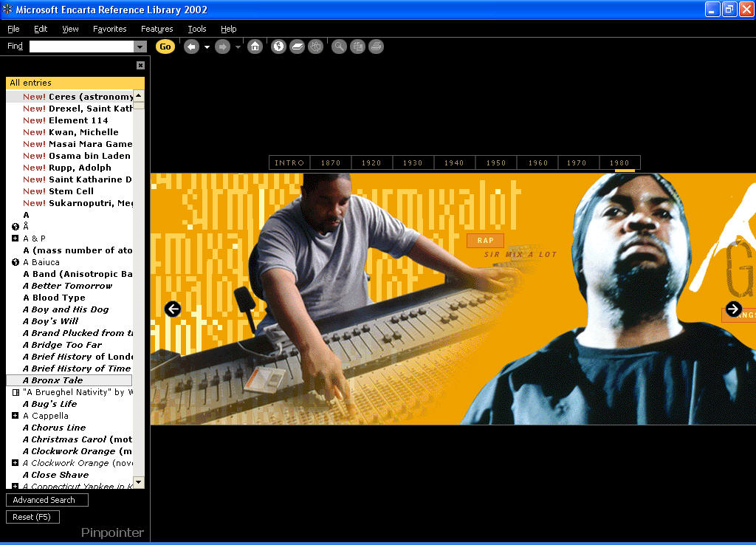The image size is (756, 545).
Task: Open the Favorites menu
Action: point(109,29)
